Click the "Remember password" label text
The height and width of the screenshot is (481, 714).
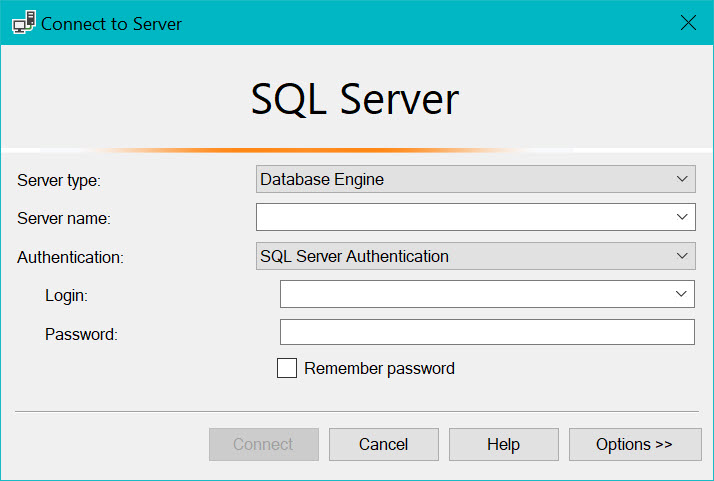click(x=379, y=369)
